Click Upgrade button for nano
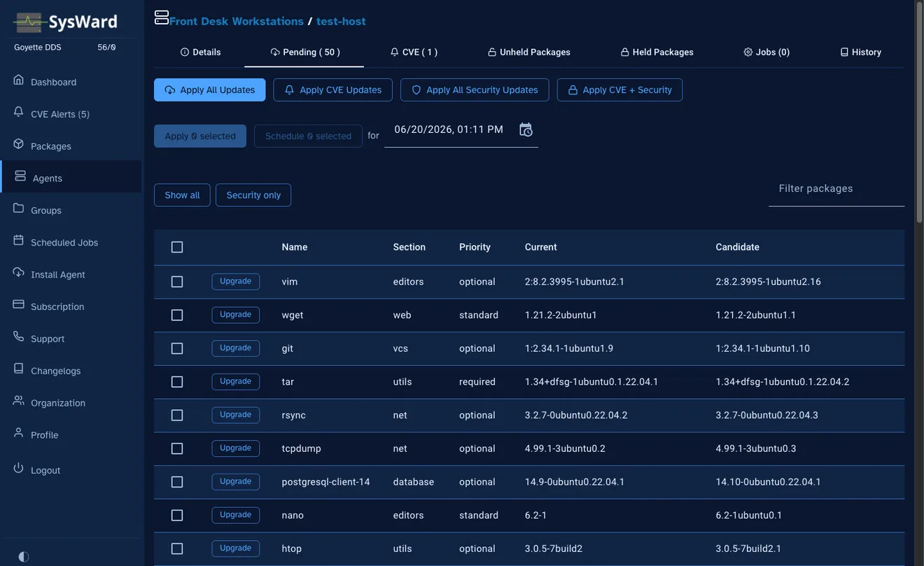The width and height of the screenshot is (924, 566). click(x=236, y=515)
